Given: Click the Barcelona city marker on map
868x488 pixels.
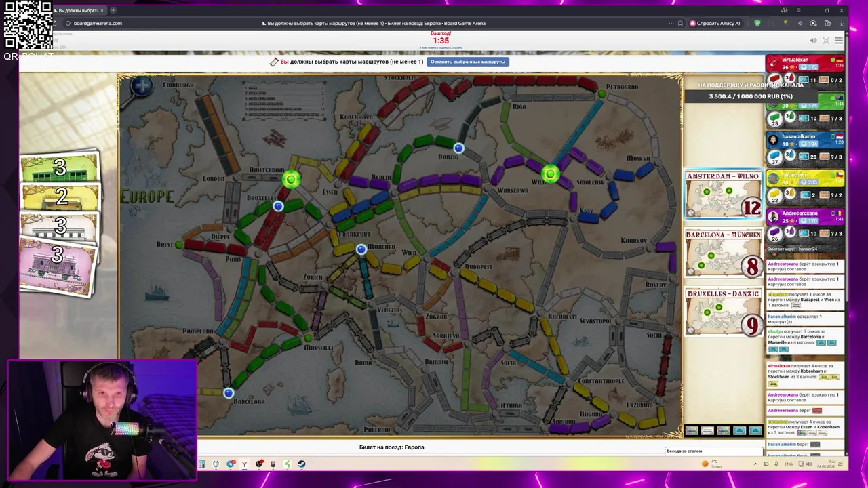Looking at the screenshot, I should coord(229,393).
